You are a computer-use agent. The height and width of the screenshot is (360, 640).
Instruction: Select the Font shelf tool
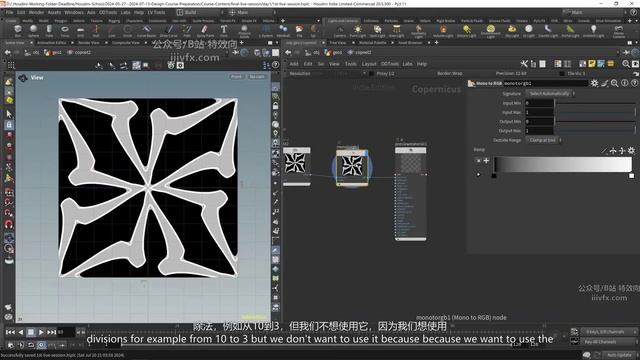(x=224, y=31)
